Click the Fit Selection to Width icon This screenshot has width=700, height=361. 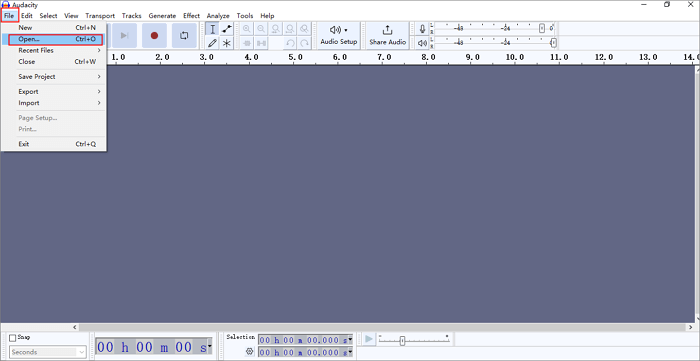(x=275, y=29)
